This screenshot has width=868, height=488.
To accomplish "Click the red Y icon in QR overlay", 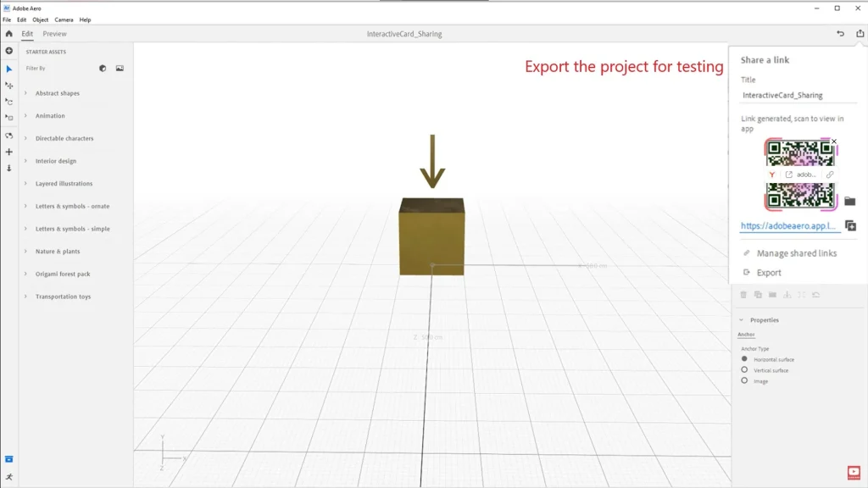I will [x=771, y=175].
